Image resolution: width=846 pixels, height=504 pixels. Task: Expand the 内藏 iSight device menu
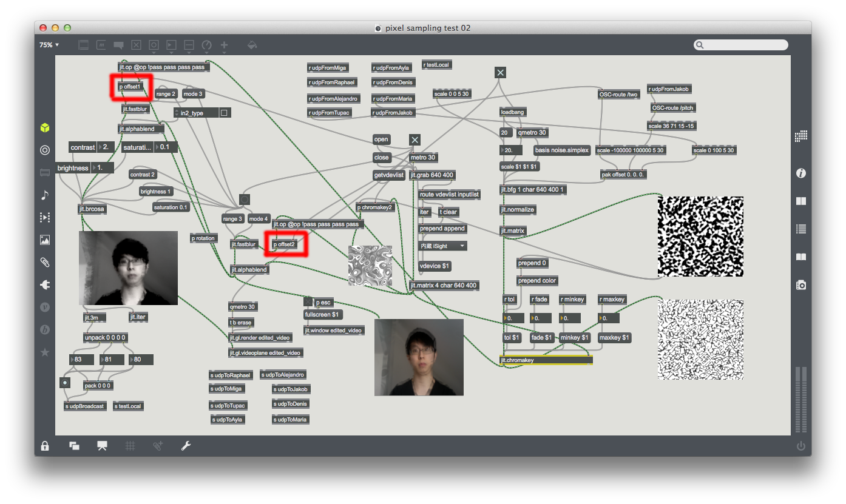pos(443,246)
